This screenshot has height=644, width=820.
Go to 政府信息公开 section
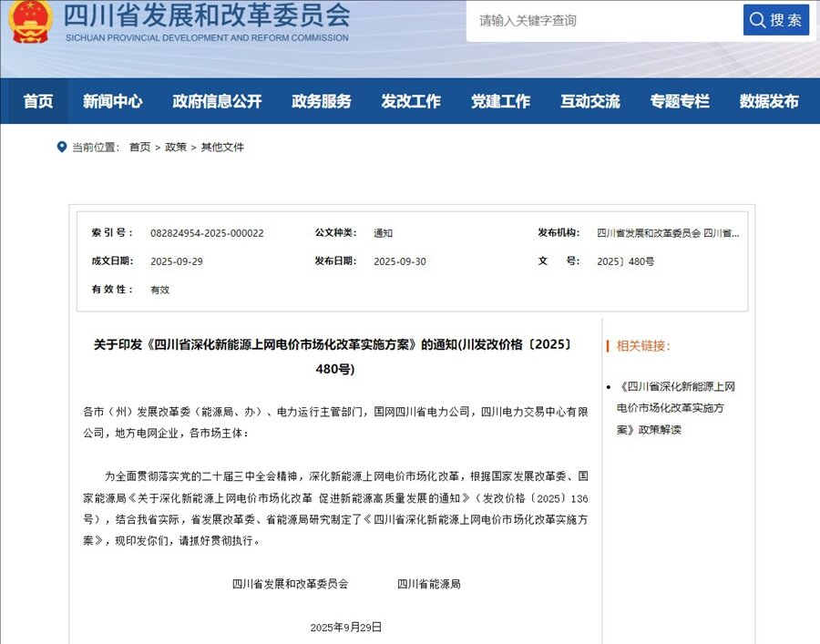point(217,101)
